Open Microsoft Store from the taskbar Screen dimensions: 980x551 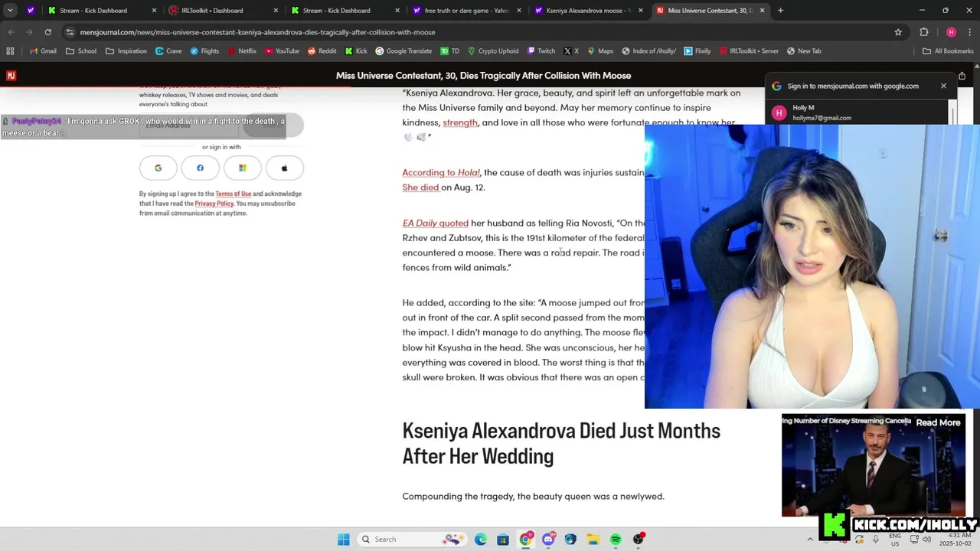point(503,540)
